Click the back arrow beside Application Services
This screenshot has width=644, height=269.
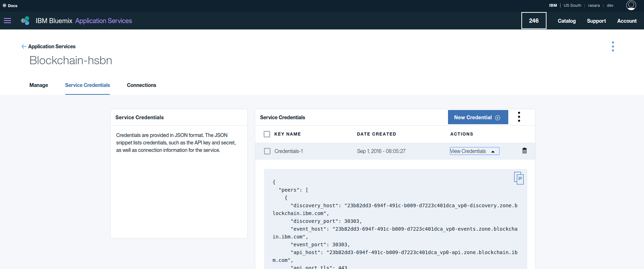pyautogui.click(x=24, y=46)
